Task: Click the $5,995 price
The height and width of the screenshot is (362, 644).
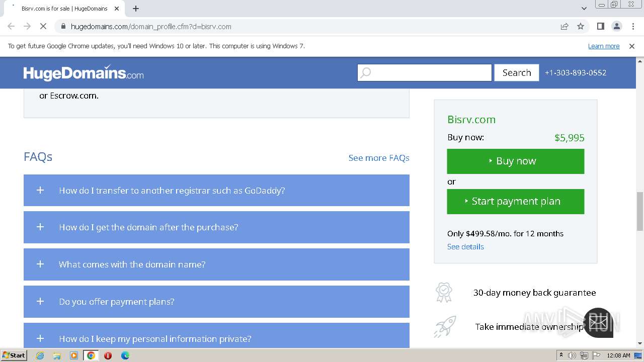Action: pos(570,138)
